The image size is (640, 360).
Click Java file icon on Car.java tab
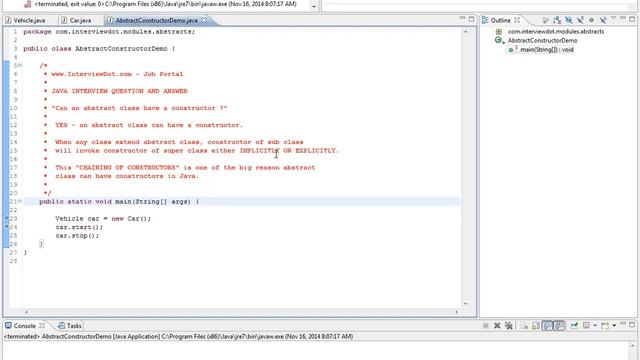(x=64, y=20)
